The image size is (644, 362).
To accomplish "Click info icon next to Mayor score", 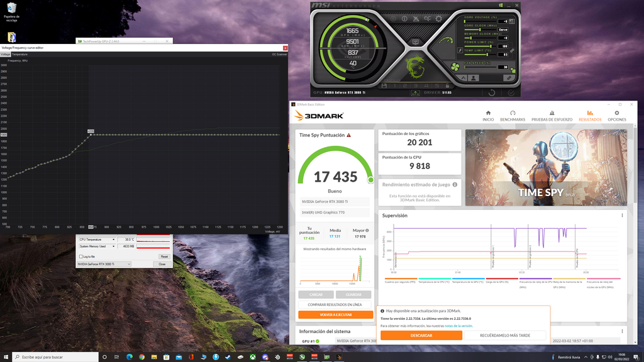I will (x=367, y=231).
